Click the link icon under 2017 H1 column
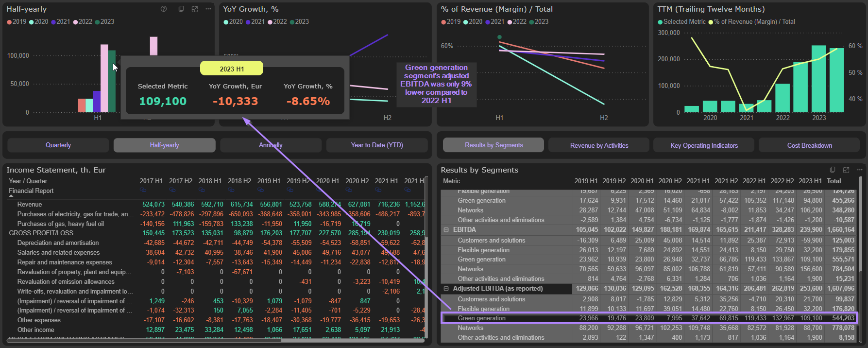 pyautogui.click(x=143, y=190)
